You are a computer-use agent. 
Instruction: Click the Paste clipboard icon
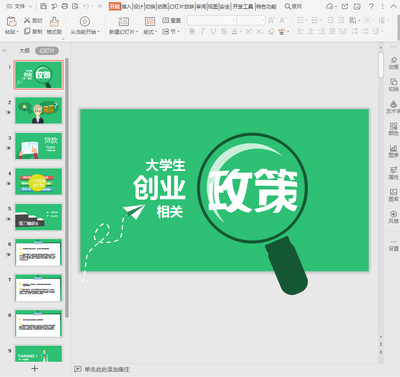point(11,21)
